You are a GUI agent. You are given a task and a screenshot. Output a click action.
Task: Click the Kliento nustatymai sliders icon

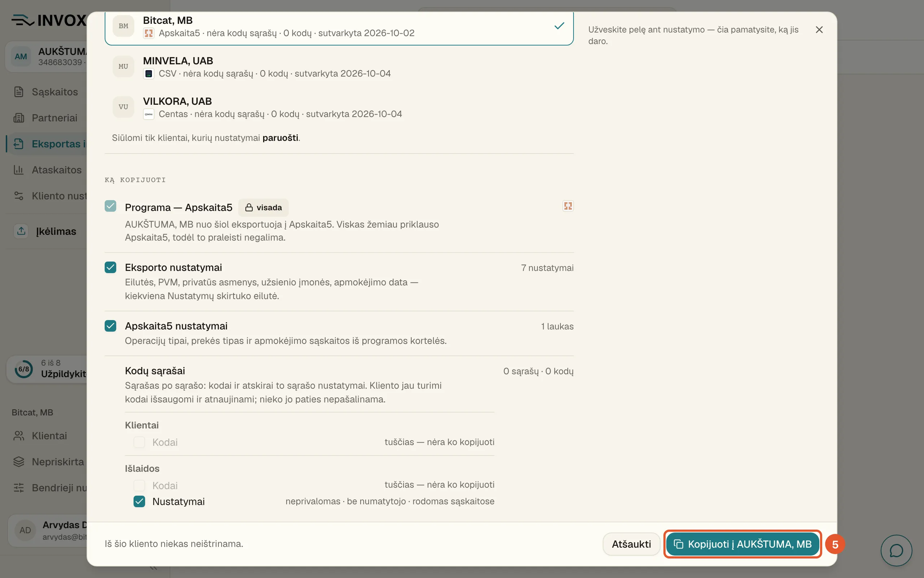tap(19, 196)
